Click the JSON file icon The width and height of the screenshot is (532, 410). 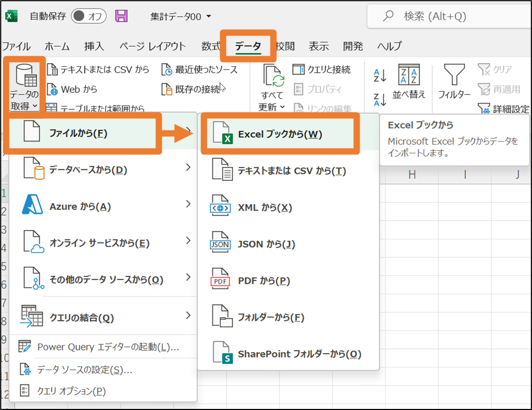[x=220, y=242]
